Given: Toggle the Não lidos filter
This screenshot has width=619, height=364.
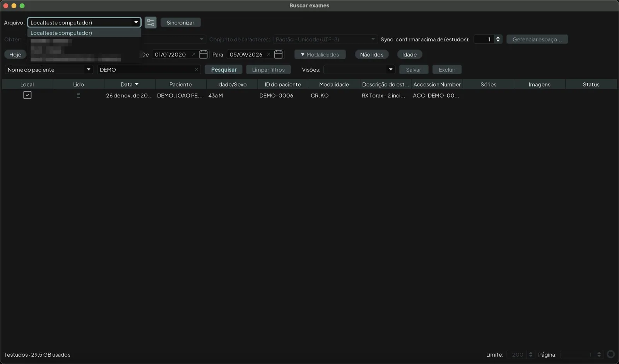Looking at the screenshot, I should point(372,55).
